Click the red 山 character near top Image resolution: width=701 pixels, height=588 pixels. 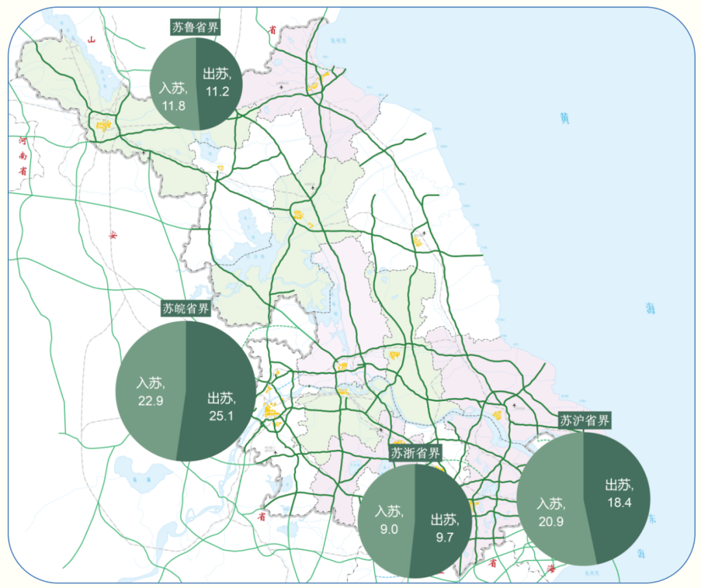tap(92, 40)
